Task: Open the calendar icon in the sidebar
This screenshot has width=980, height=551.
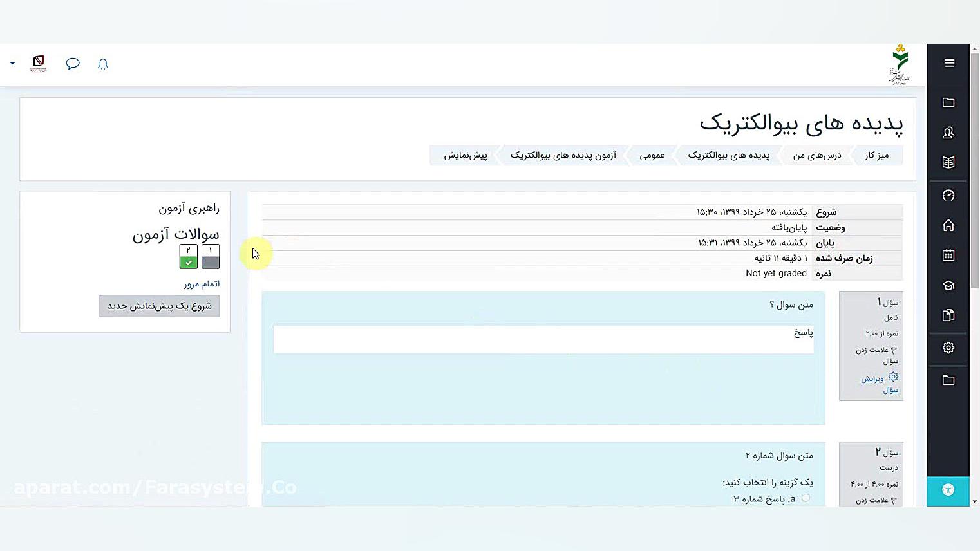Action: point(948,255)
